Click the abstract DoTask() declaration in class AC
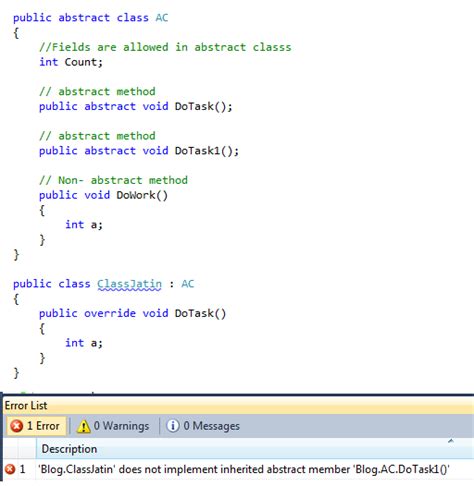The image size is (474, 486). coord(136,107)
